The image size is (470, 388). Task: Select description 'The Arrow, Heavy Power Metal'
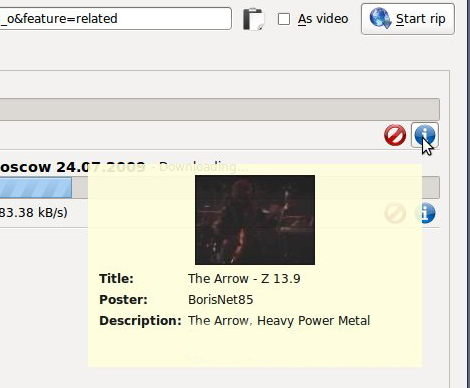[x=279, y=321]
